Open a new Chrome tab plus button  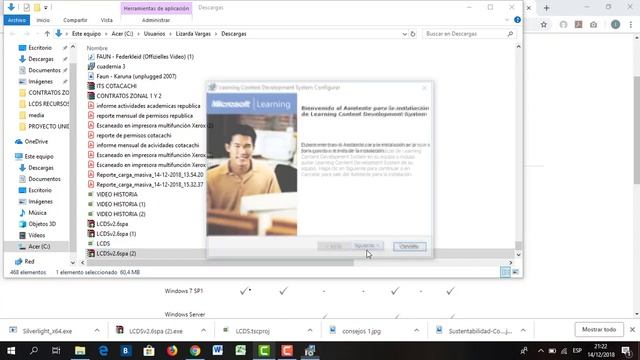tap(547, 8)
